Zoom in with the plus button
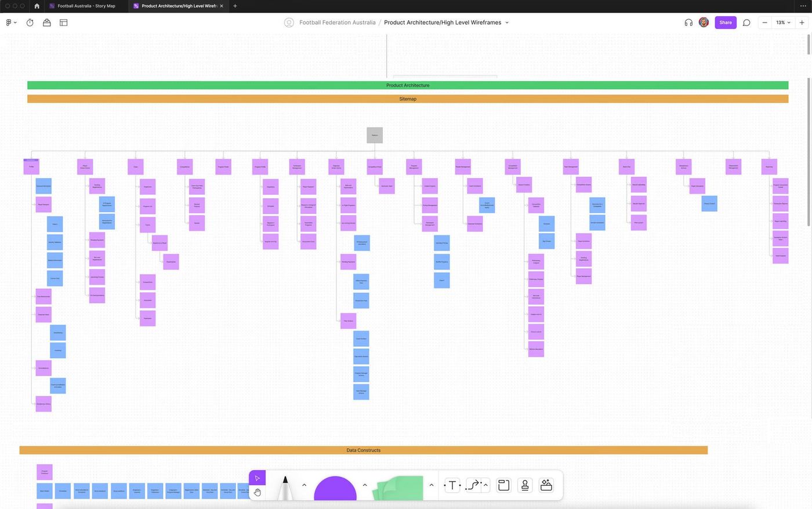This screenshot has height=509, width=812. tap(802, 23)
